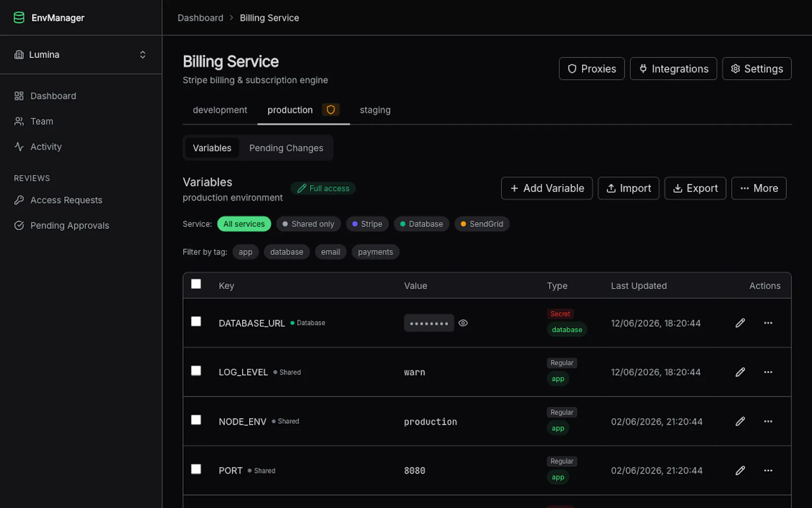Filter by All services

coord(244,224)
